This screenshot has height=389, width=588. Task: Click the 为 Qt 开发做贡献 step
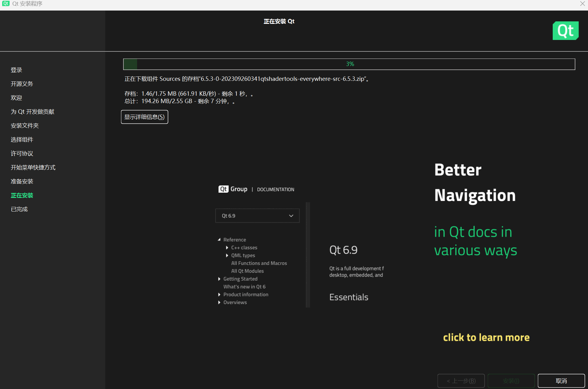32,112
